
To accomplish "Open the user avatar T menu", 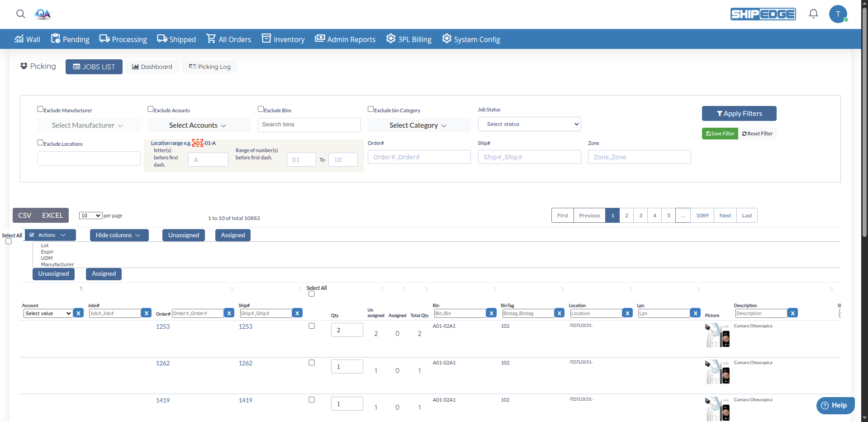I will 838,14.
